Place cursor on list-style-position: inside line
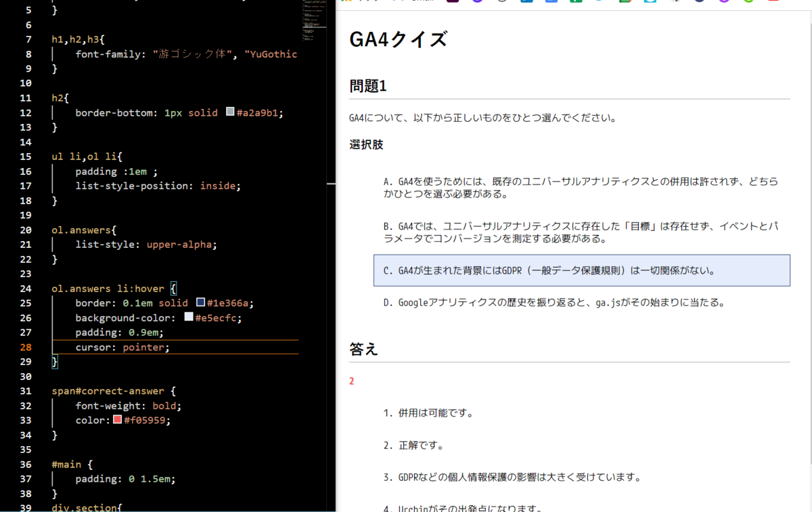 point(158,186)
